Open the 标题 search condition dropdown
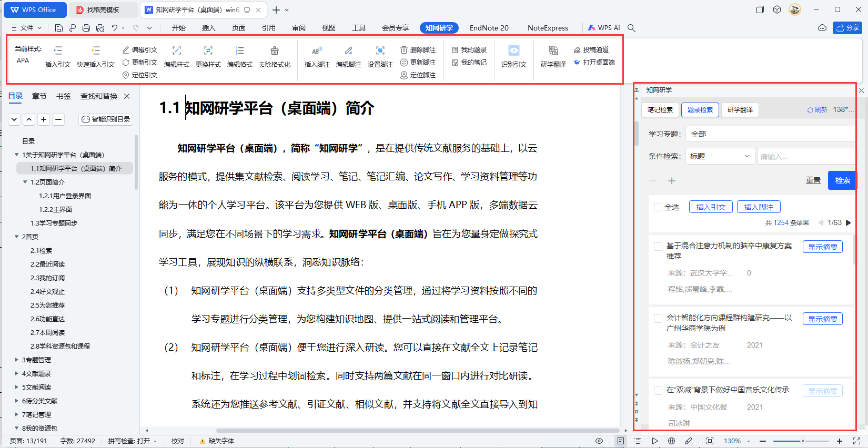The height and width of the screenshot is (448, 868). pyautogui.click(x=720, y=156)
